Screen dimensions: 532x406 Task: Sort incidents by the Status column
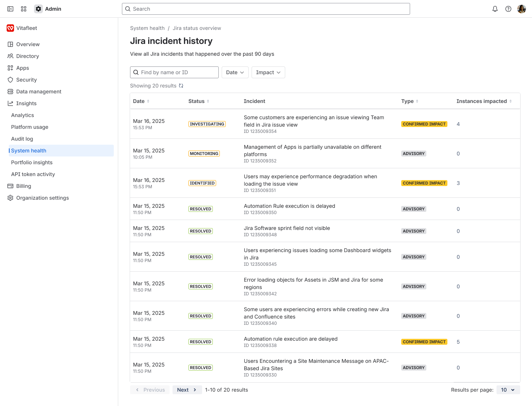209,101
